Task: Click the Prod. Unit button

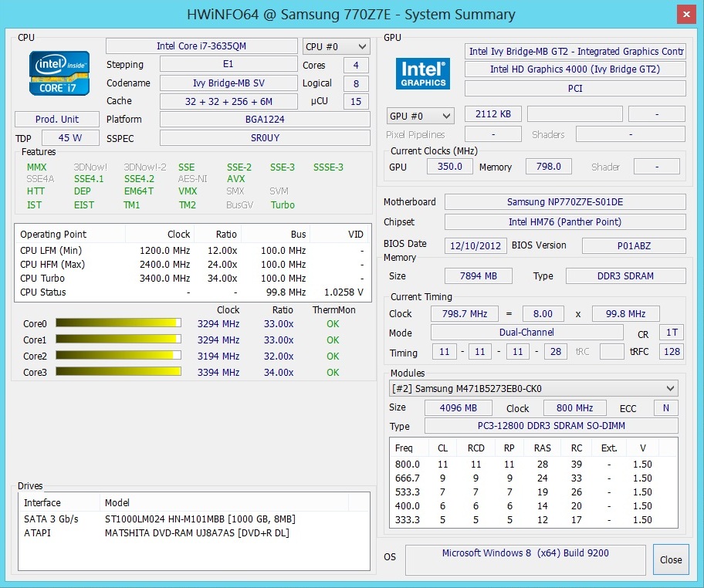Action: [57, 120]
